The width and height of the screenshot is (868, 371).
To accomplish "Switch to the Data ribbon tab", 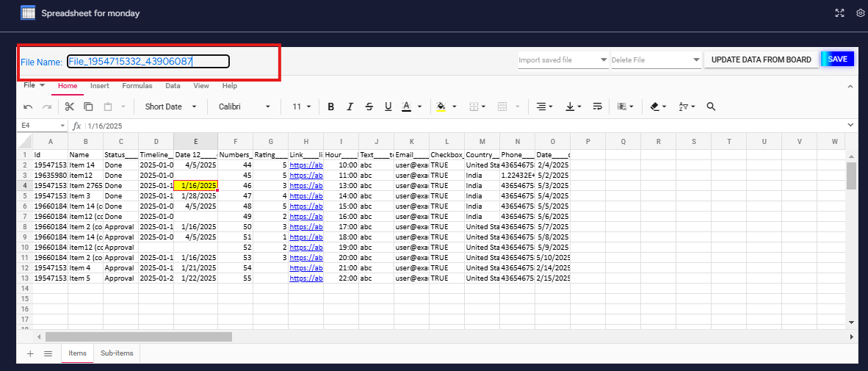I will (173, 86).
